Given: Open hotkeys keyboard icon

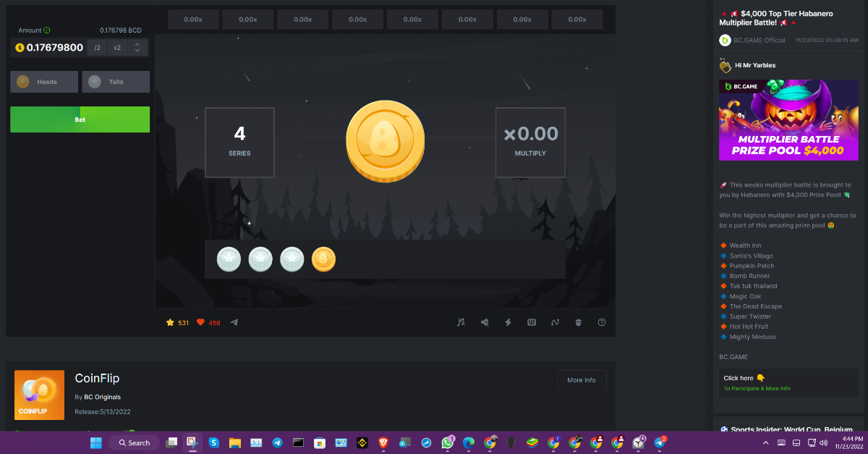Looking at the screenshot, I should 532,322.
